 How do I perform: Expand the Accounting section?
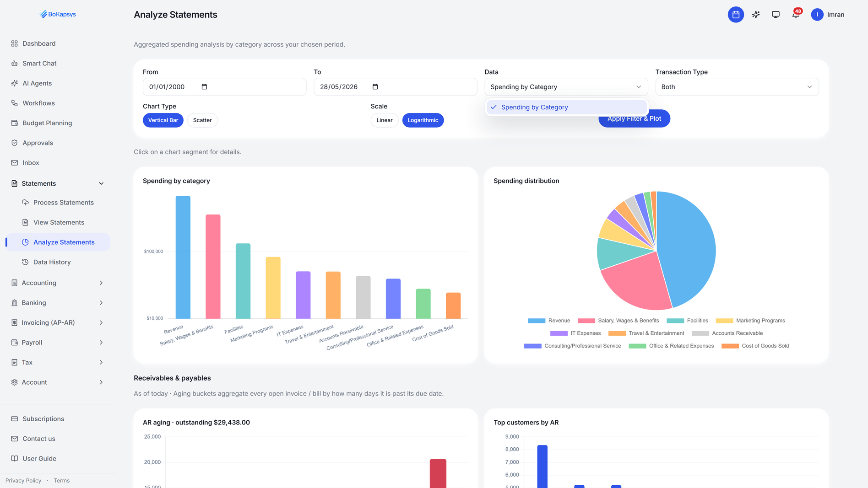click(58, 283)
